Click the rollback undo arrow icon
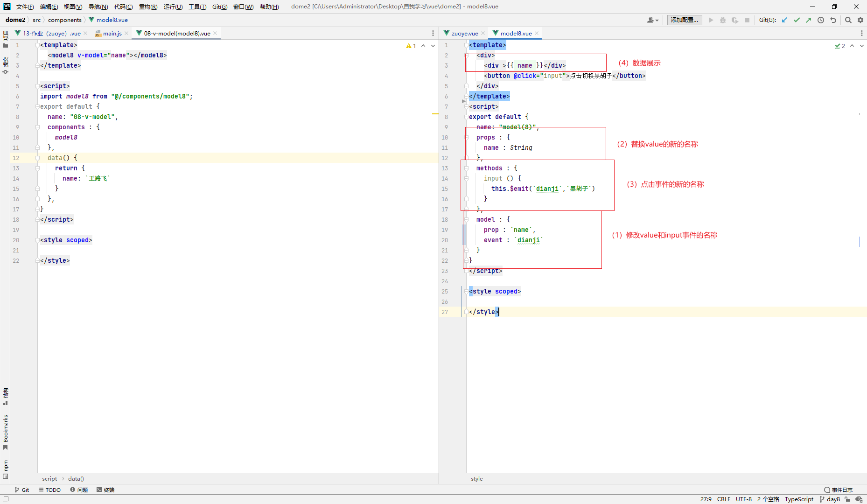The height and width of the screenshot is (504, 867). pos(833,20)
